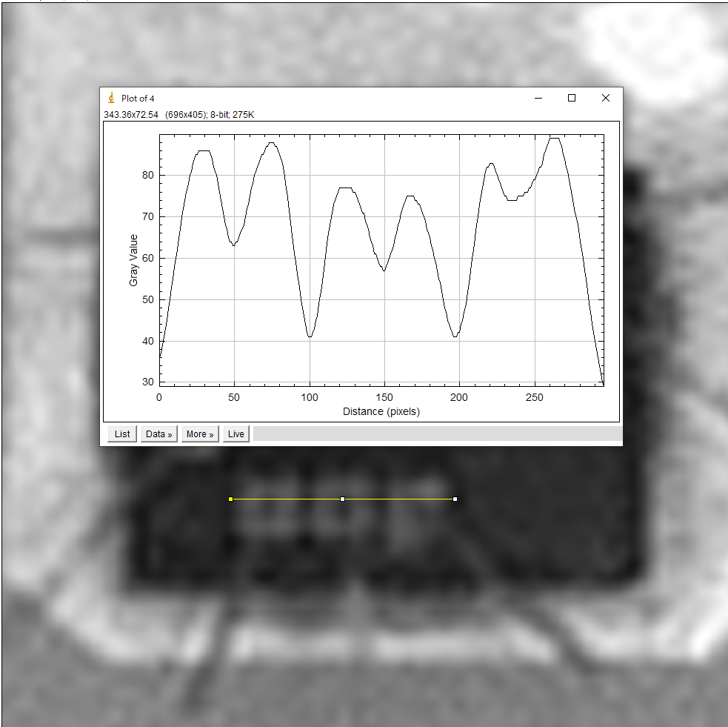Click the x-axis tick label '0'
Viewport: 728px width, 727px height.
tap(159, 398)
